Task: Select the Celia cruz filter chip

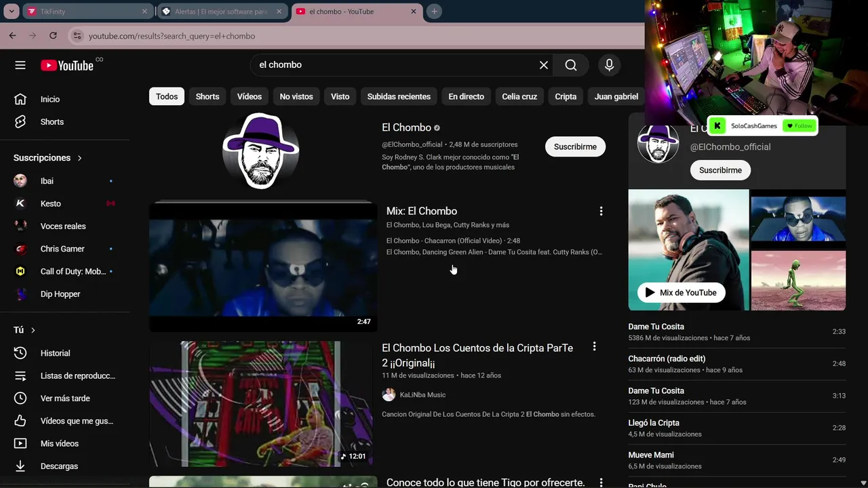Action: (x=519, y=96)
